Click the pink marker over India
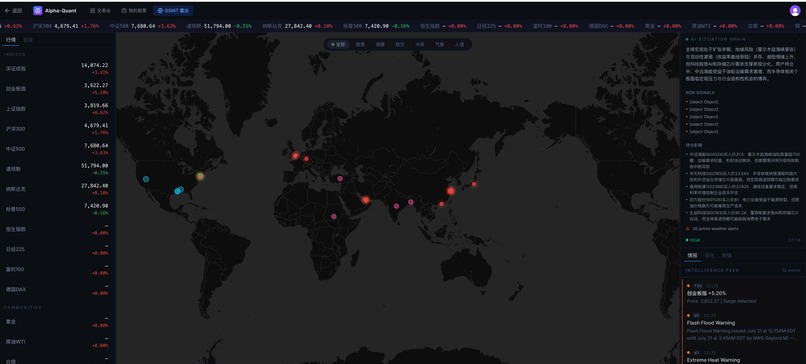Image resolution: width=806 pixels, height=364 pixels. coord(396,206)
